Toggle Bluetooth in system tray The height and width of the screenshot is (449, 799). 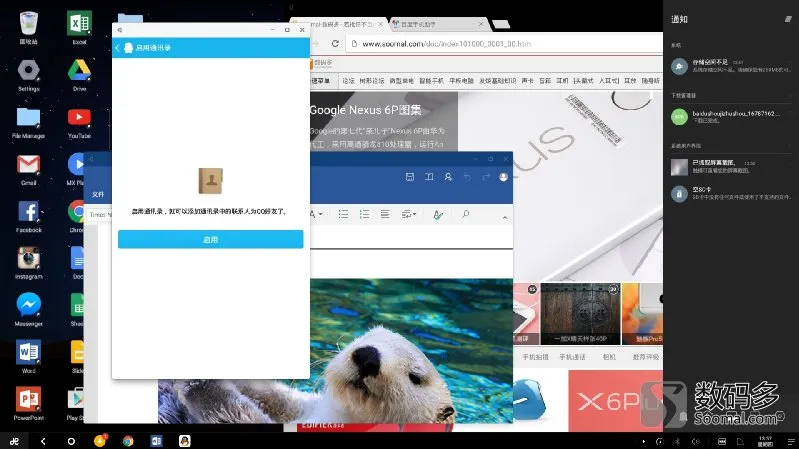pyautogui.click(x=678, y=441)
